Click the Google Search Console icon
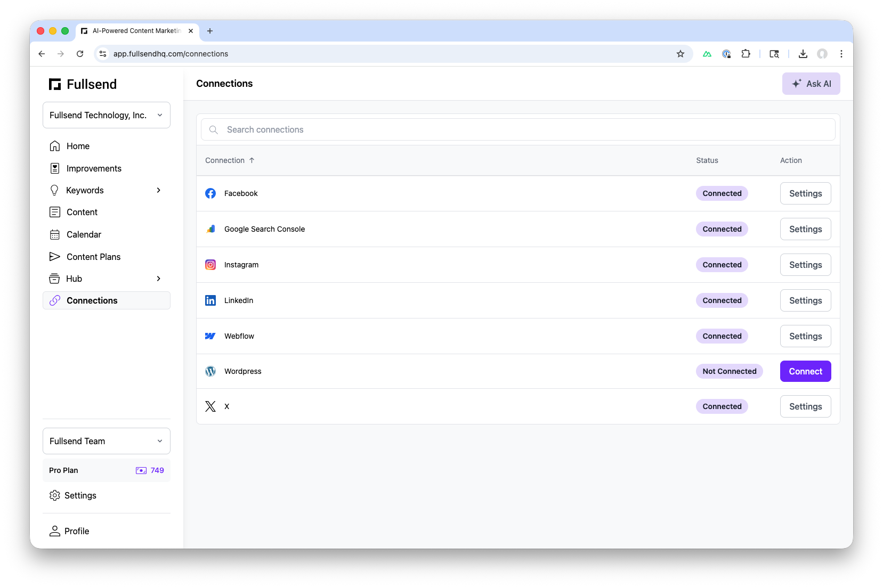The height and width of the screenshot is (588, 883). (x=210, y=229)
